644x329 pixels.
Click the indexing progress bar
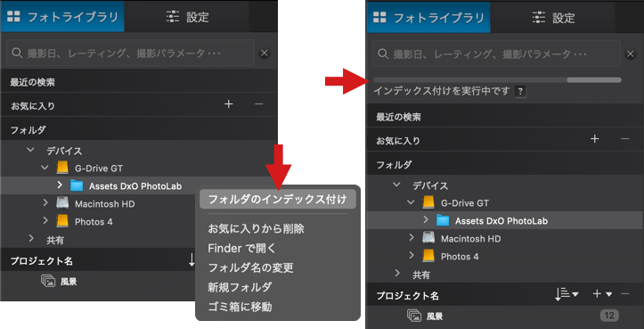[497, 79]
